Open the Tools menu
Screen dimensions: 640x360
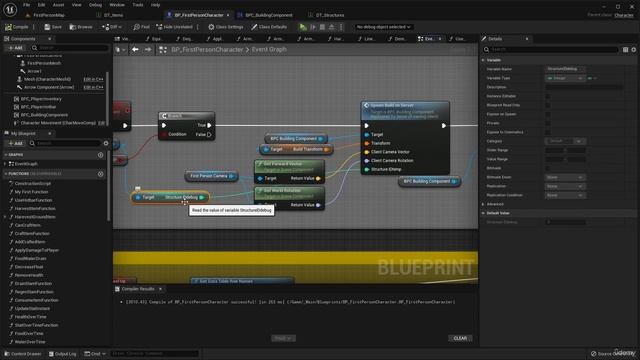pyautogui.click(x=138, y=5)
